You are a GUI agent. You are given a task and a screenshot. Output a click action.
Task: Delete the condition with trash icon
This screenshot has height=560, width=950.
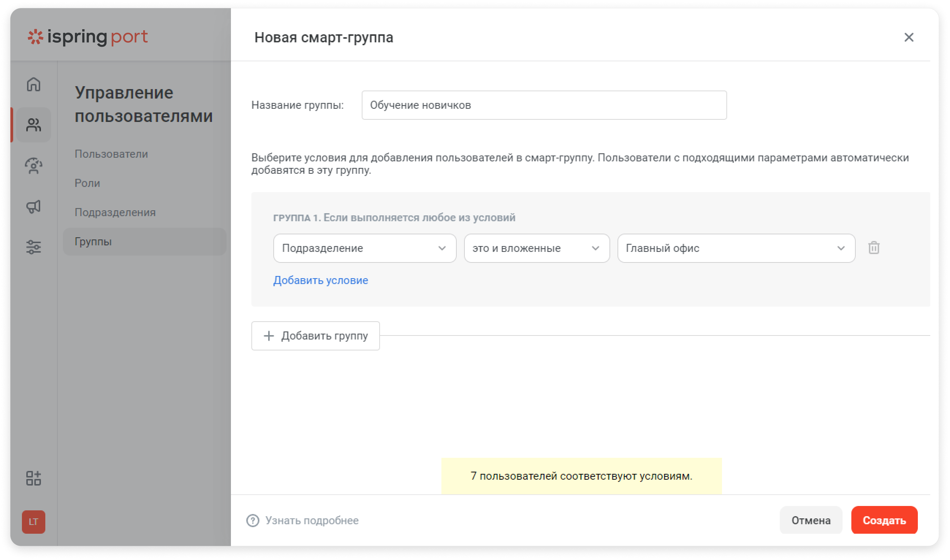tap(874, 248)
